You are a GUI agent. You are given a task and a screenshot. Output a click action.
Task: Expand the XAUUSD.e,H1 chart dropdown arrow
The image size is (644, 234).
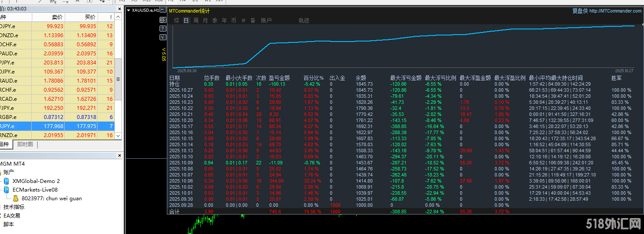point(129,10)
